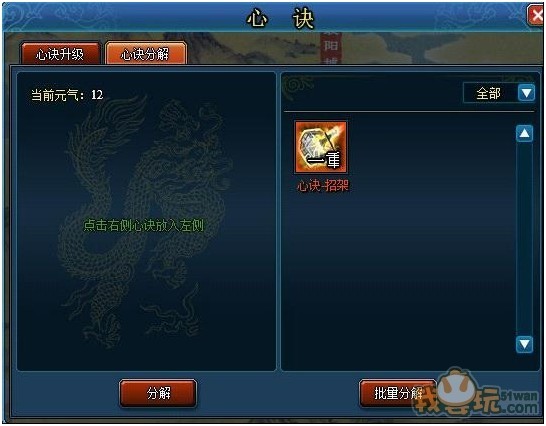The height and width of the screenshot is (426, 546).
Task: Click the 分解 button
Action: click(x=158, y=393)
